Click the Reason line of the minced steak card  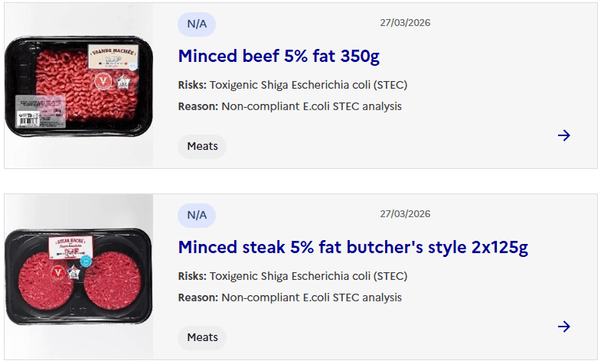point(289,297)
